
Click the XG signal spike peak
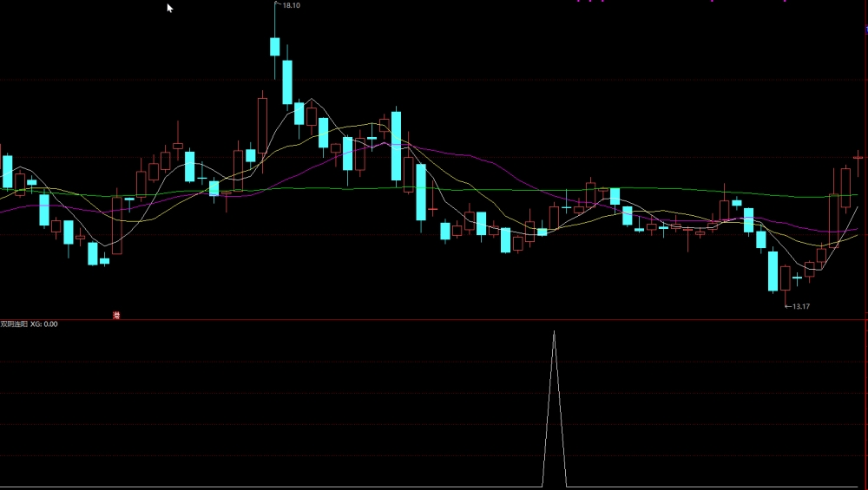point(554,333)
